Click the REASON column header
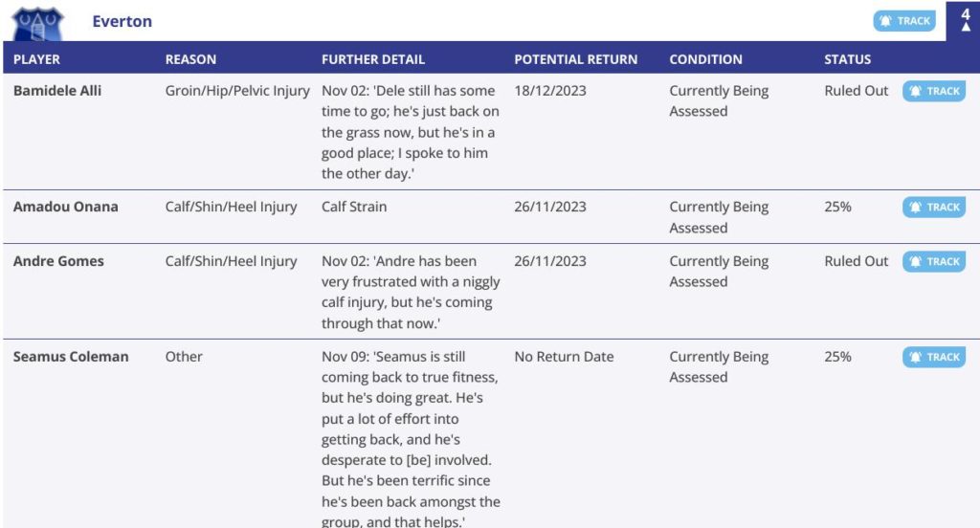Screen dimensions: 980x528 pyautogui.click(x=190, y=59)
